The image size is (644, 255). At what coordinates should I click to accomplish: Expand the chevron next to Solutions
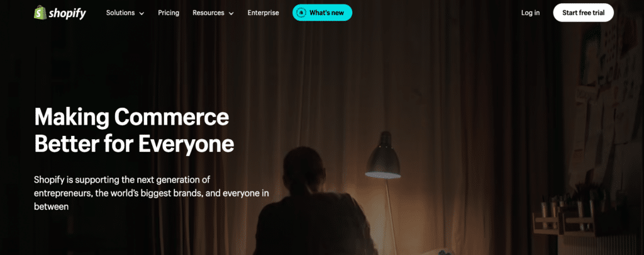tap(142, 14)
